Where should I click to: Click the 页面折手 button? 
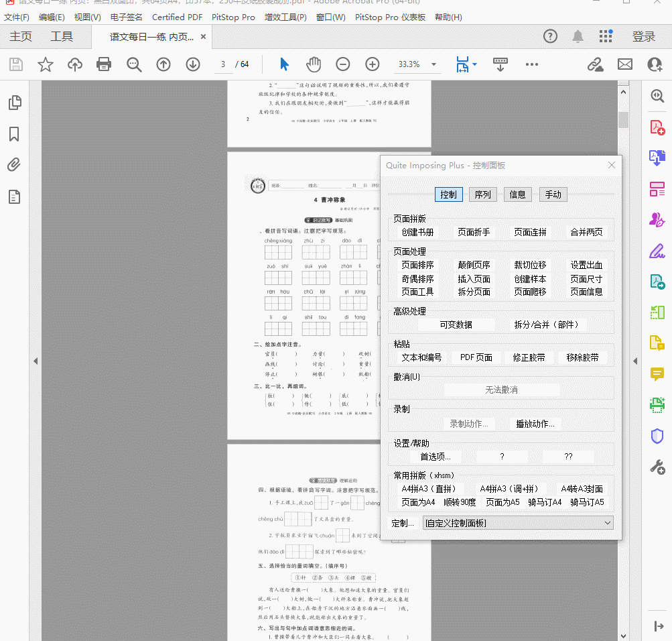coord(474,233)
